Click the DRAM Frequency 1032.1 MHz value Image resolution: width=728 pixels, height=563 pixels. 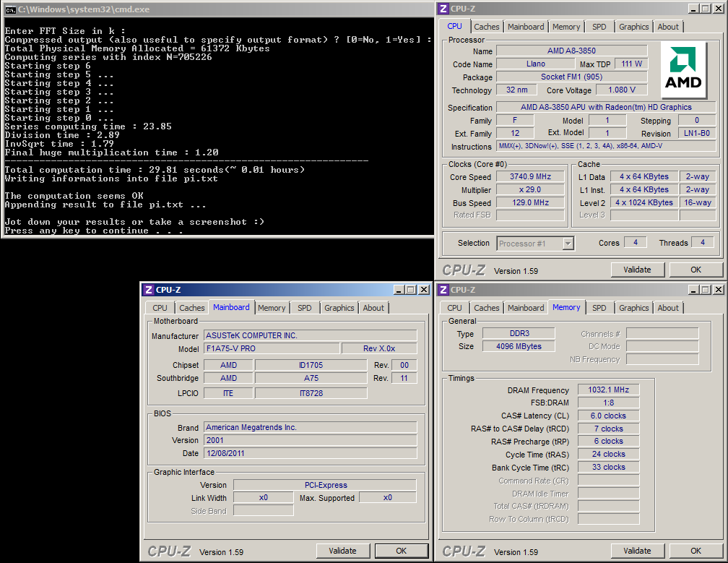click(608, 390)
